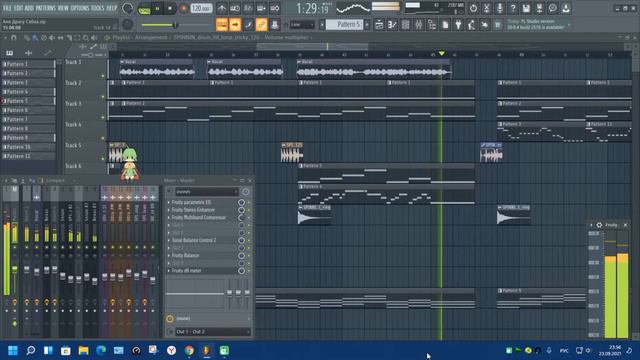Screen dimensions: 640x360
Task: Click the 120 tempo field
Action: click(x=201, y=8)
